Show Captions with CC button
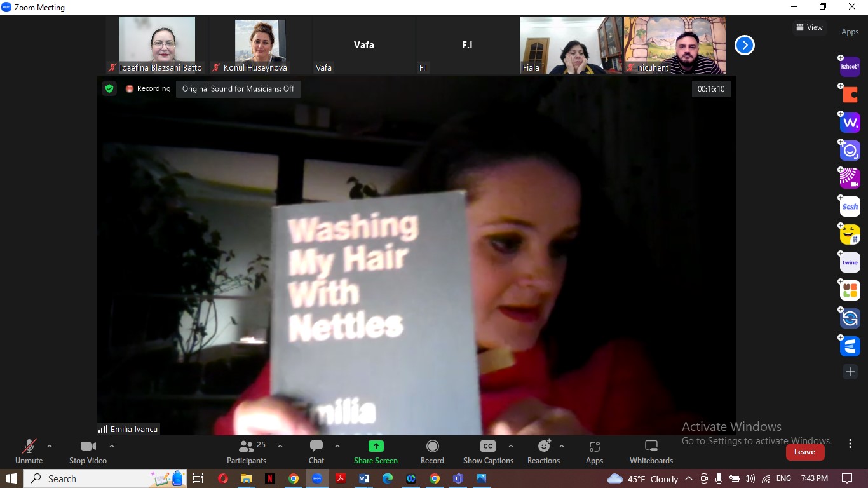The height and width of the screenshot is (488, 868). click(x=488, y=452)
